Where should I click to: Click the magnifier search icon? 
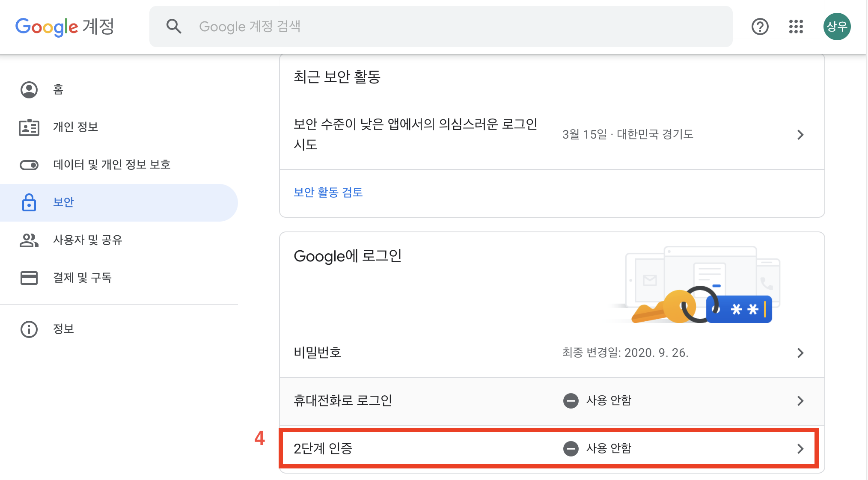click(173, 27)
